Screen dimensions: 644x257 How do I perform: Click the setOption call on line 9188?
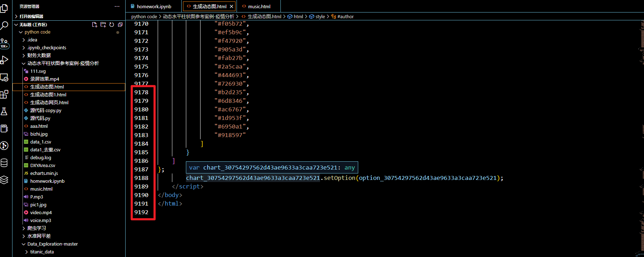point(340,178)
